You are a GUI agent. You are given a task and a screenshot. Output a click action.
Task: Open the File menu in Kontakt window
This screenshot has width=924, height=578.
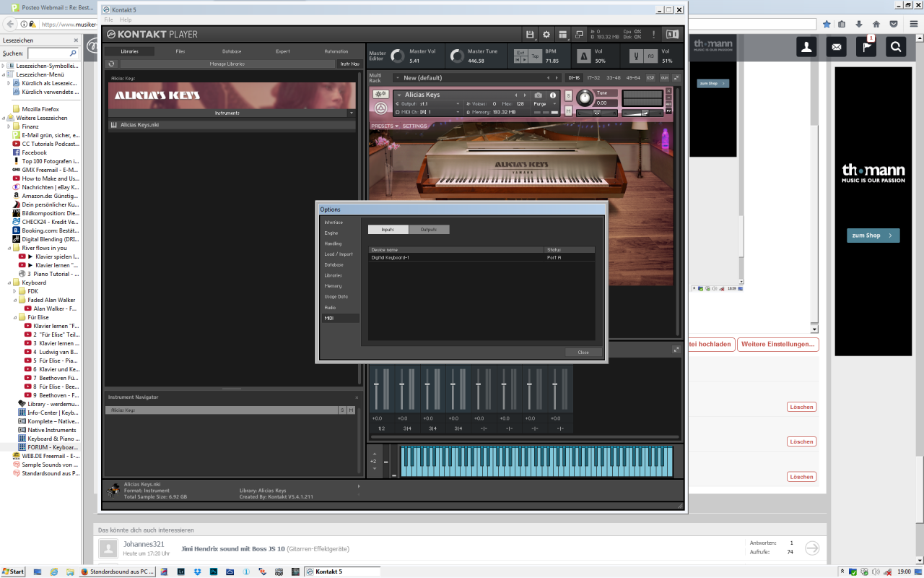[x=108, y=20]
